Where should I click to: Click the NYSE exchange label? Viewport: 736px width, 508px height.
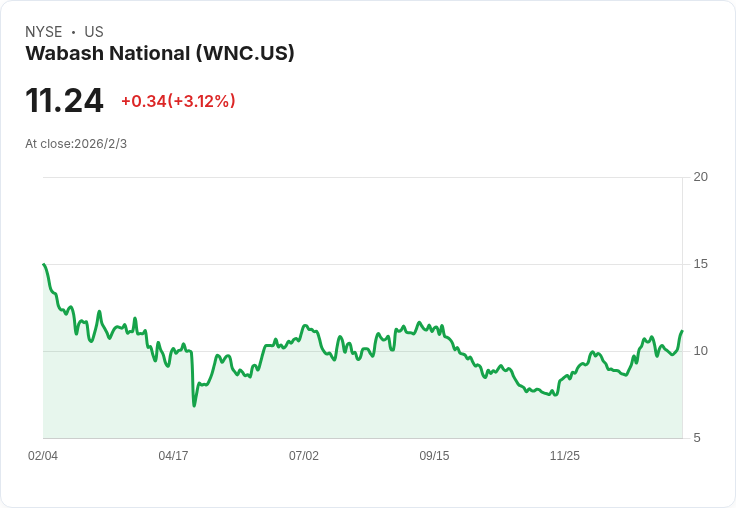pos(44,32)
